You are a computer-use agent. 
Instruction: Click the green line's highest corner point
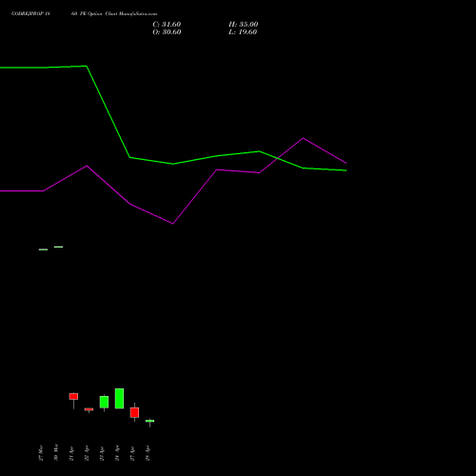[87, 66]
